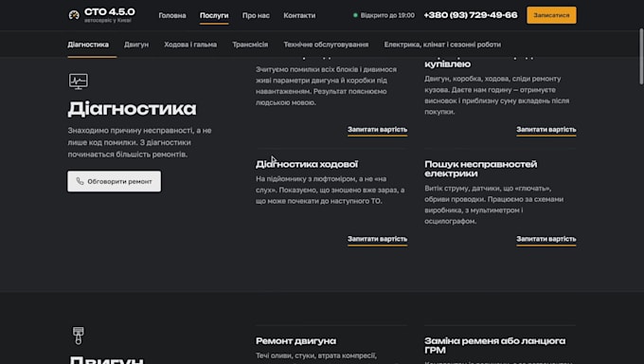Click the Обговорити ремонт button
This screenshot has height=364, width=644.
click(x=115, y=181)
